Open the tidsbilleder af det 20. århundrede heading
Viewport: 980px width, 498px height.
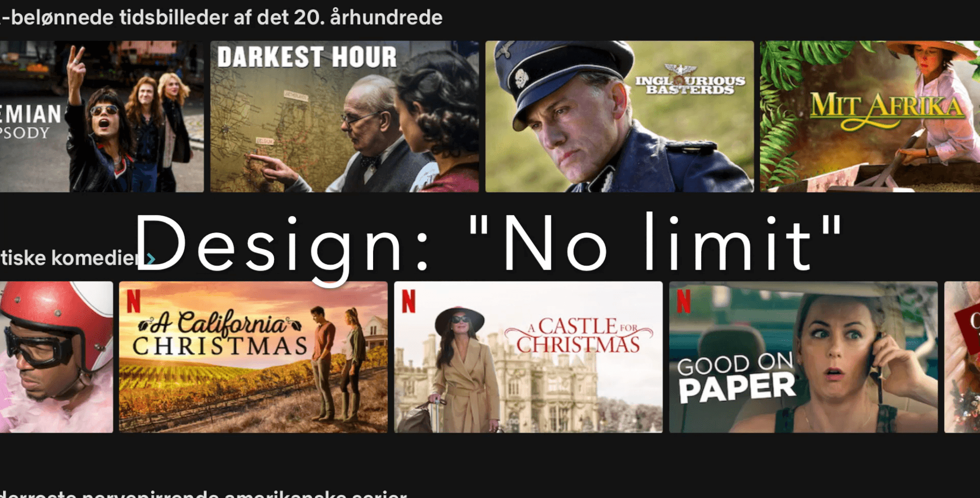(x=221, y=17)
